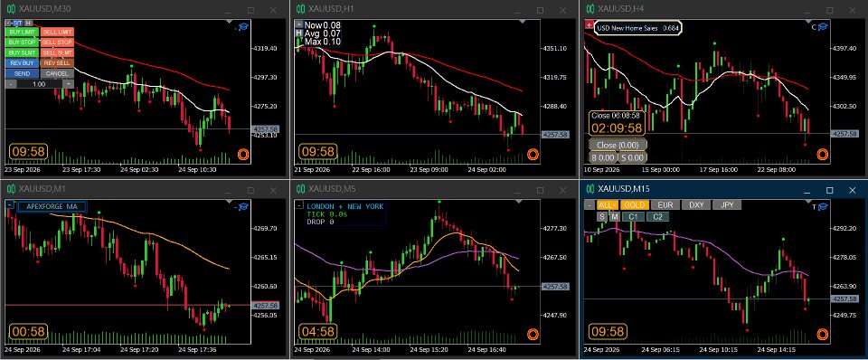Image resolution: width=868 pixels, height=360 pixels.
Task: Select the GOLD tab in M15 chart
Action: 635,205
